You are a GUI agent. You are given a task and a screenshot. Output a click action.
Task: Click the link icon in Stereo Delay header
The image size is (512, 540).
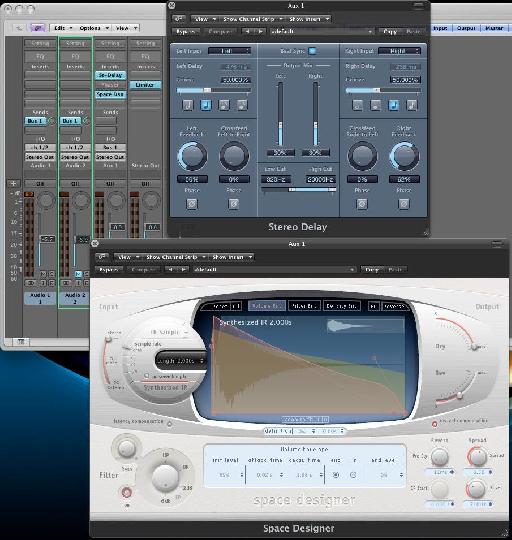[179, 19]
